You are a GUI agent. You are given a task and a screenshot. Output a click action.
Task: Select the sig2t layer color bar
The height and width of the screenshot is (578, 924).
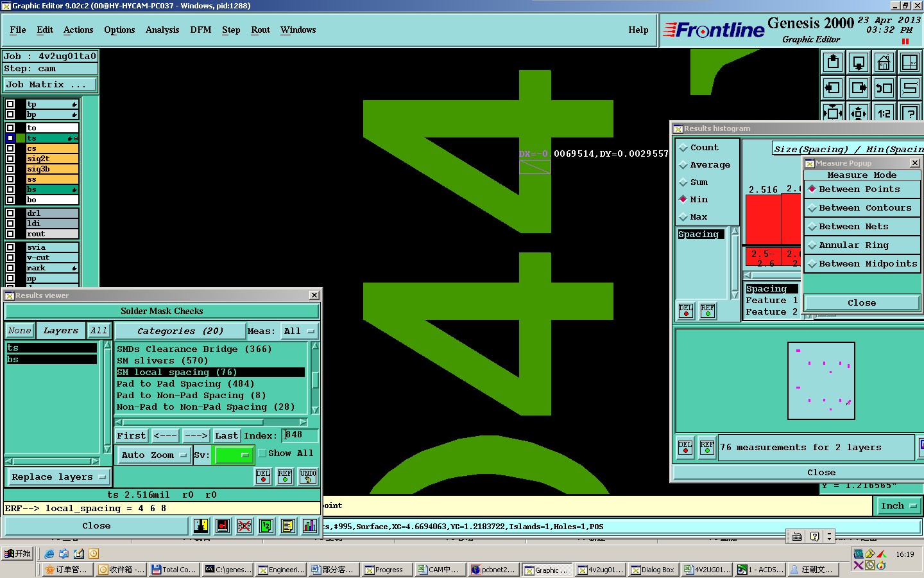[x=52, y=159]
